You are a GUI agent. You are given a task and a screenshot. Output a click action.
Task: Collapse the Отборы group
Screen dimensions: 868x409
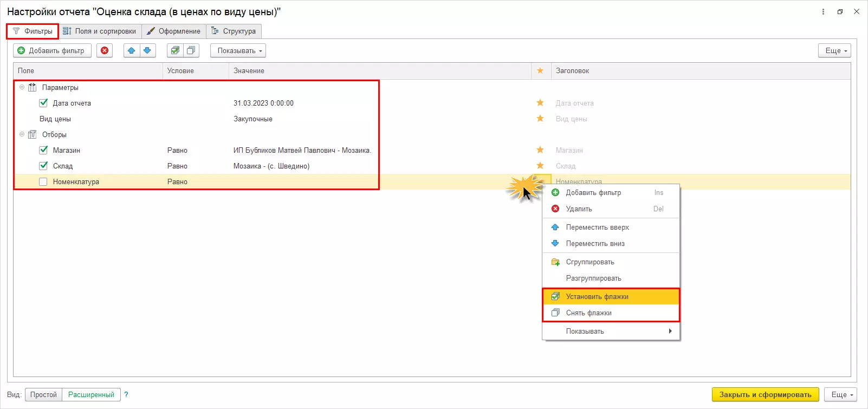22,134
